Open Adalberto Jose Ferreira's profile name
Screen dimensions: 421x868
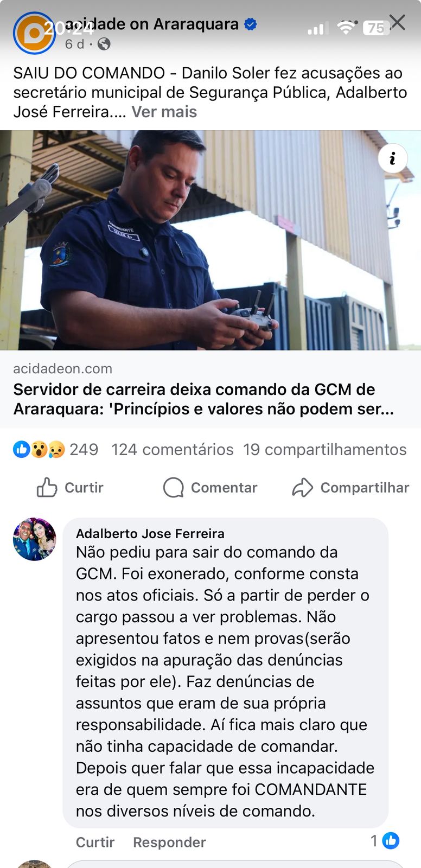(x=150, y=533)
